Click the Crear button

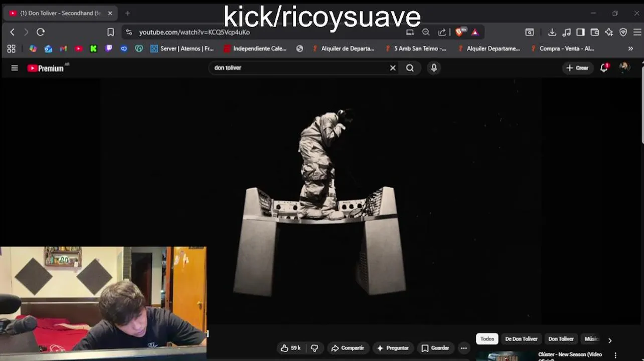[577, 68]
